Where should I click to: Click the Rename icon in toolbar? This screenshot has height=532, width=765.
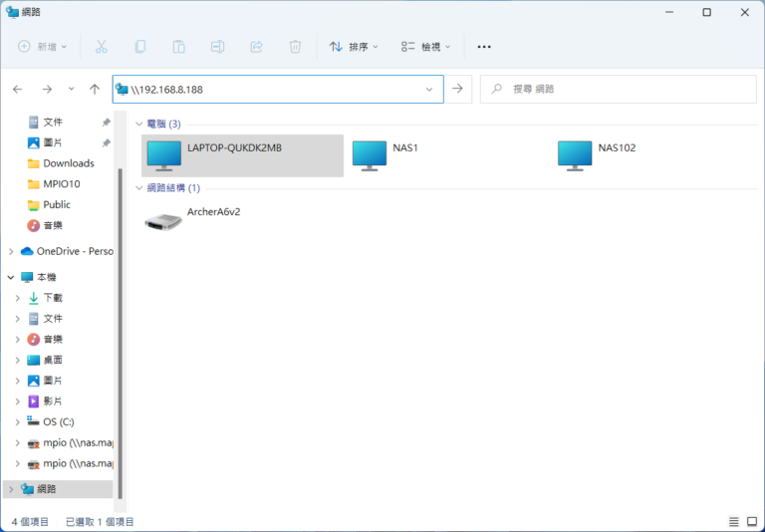(x=217, y=47)
